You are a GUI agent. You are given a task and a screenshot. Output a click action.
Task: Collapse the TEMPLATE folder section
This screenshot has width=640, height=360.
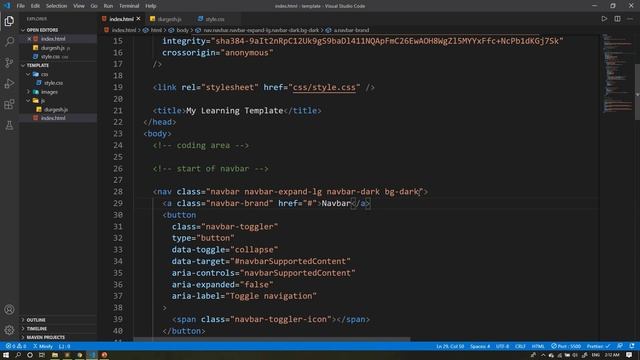[x=58, y=65]
